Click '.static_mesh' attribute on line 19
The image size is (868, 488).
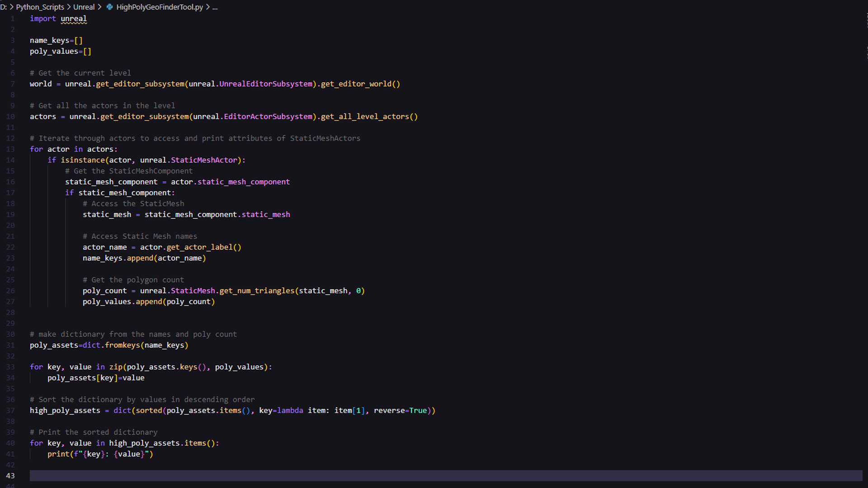(264, 214)
